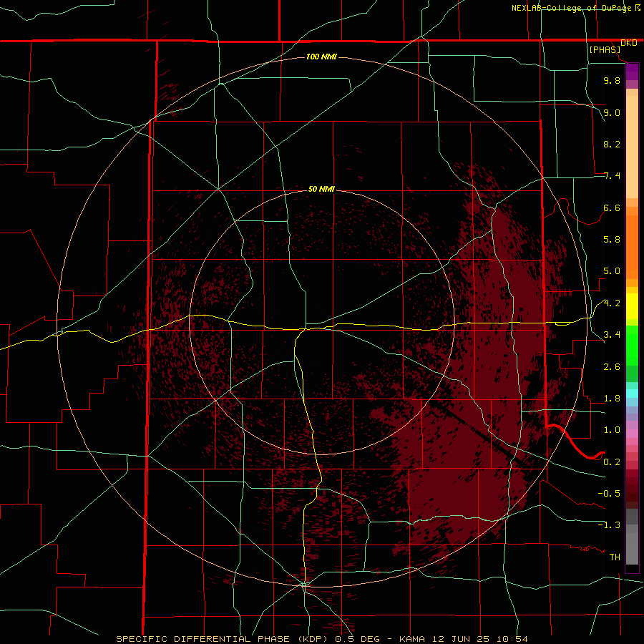Image resolution: width=644 pixels, height=644 pixels.
Task: Click the 1.8 legend value
Action: (x=612, y=399)
